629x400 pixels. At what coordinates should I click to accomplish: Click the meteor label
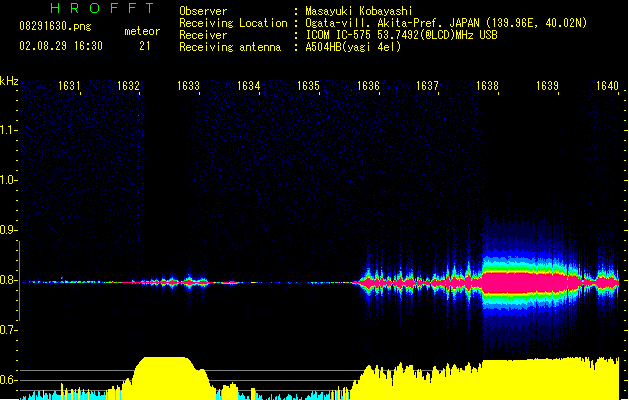142,31
